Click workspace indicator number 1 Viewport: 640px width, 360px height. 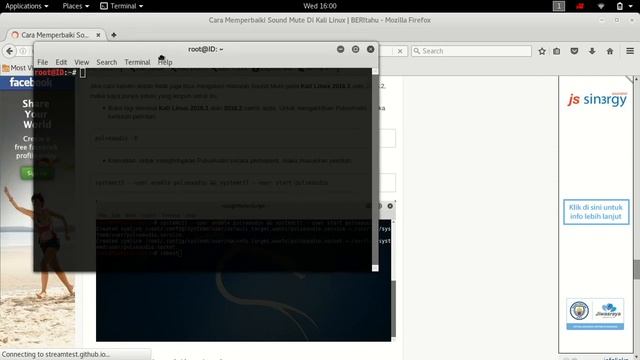[x=559, y=6]
